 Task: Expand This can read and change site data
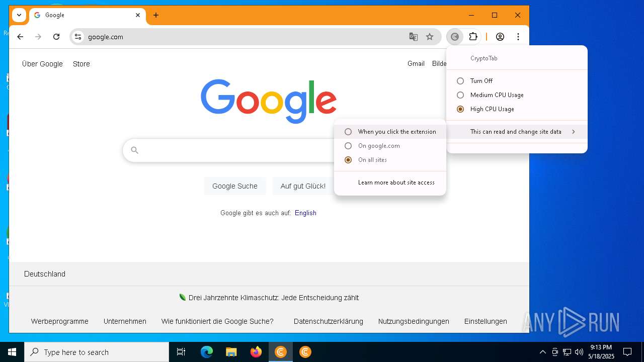pyautogui.click(x=517, y=132)
